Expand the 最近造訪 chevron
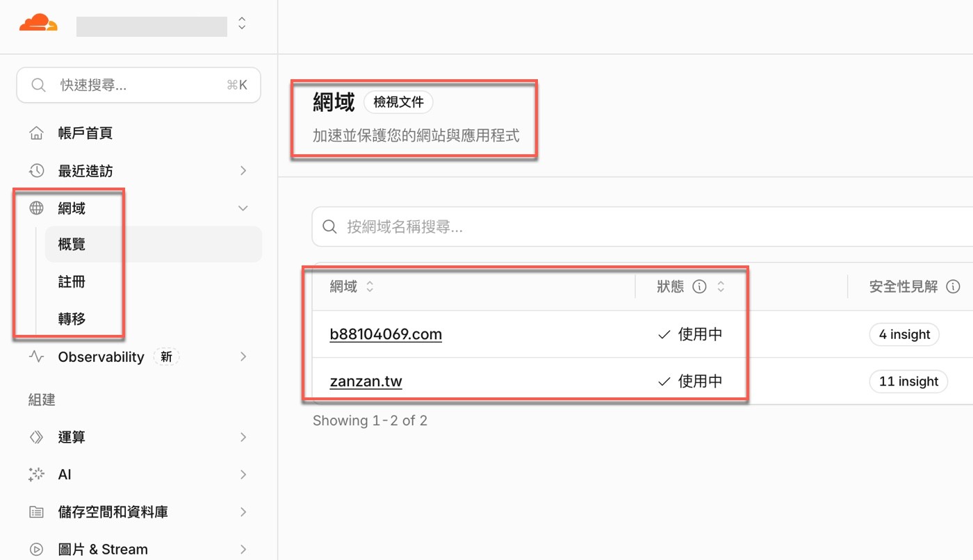The image size is (973, 560). point(243,170)
